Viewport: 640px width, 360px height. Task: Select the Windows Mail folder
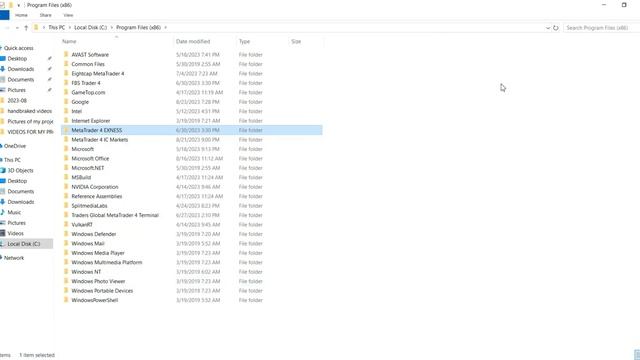(88, 243)
